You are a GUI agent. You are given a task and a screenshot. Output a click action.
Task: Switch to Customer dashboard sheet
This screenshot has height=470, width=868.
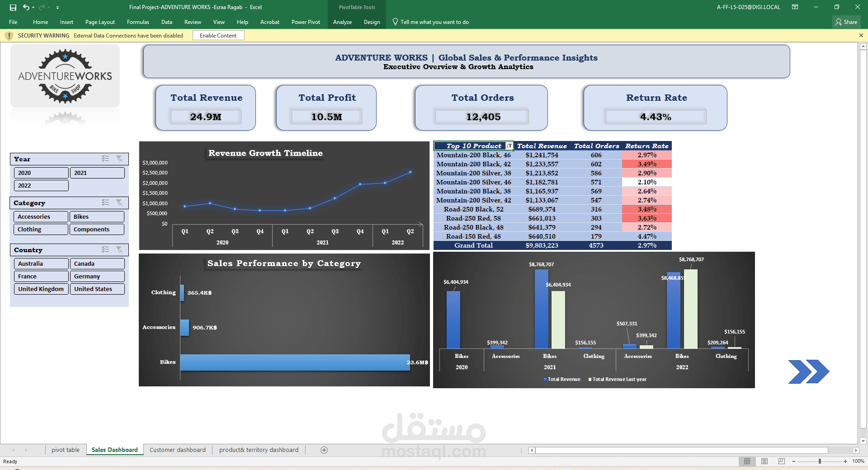178,450
